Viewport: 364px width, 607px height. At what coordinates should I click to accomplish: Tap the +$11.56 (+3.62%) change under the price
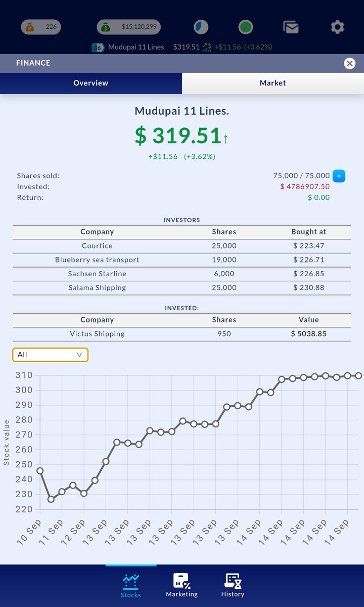coord(181,157)
